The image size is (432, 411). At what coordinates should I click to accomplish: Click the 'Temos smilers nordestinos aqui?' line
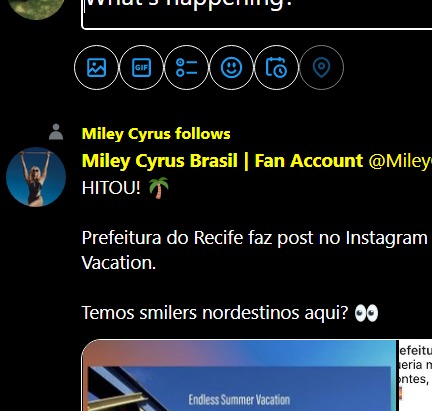coord(215,313)
